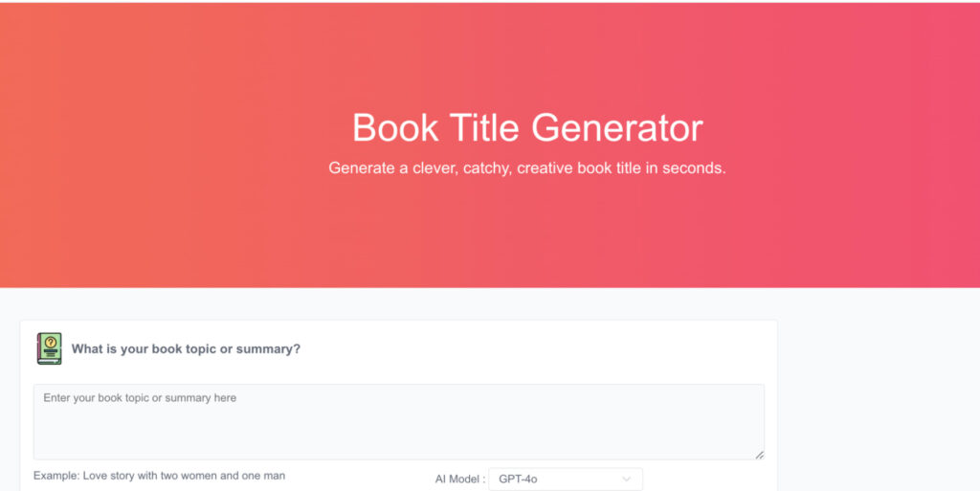
Task: Open the GPT-4o model dropdown
Action: tap(565, 479)
